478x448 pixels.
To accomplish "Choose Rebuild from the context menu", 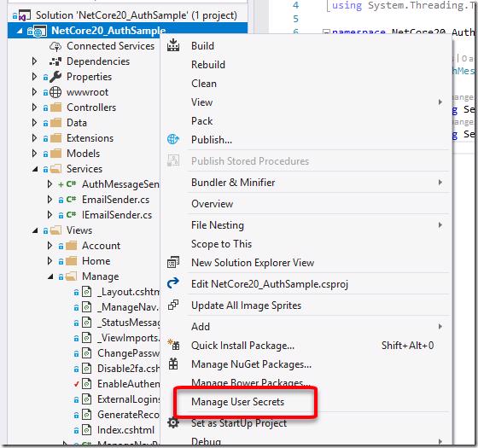I will tap(208, 65).
